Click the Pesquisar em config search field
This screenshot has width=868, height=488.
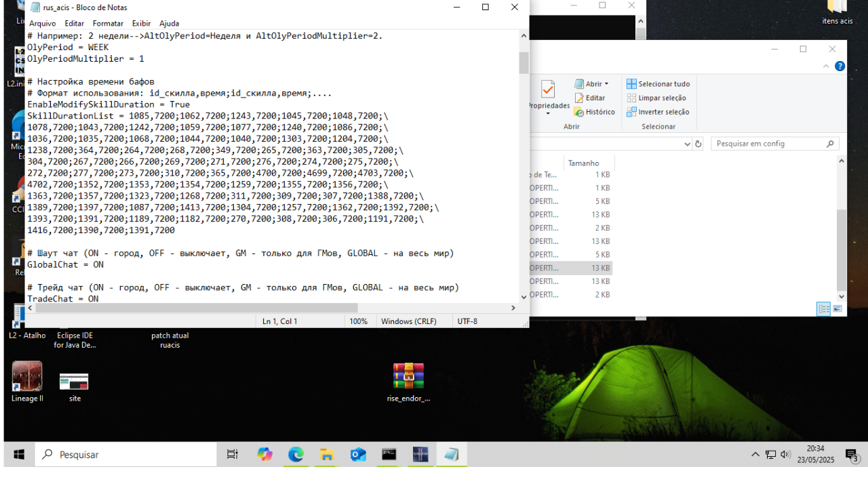[x=769, y=144]
